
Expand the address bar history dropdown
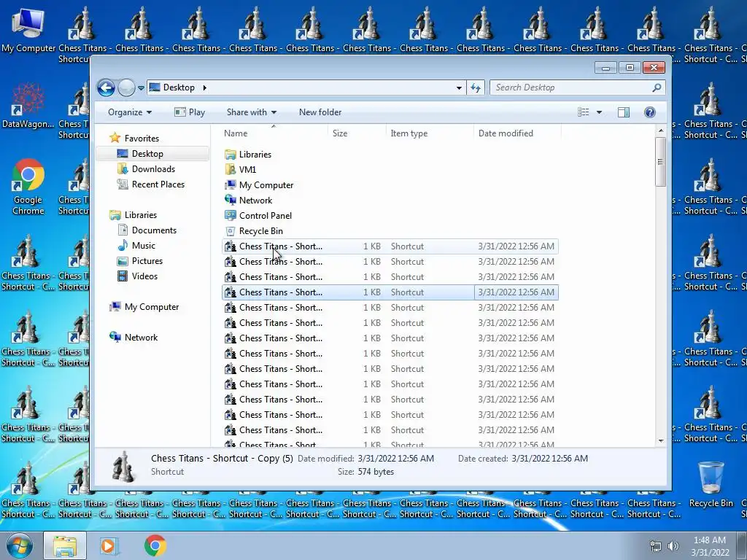click(459, 87)
